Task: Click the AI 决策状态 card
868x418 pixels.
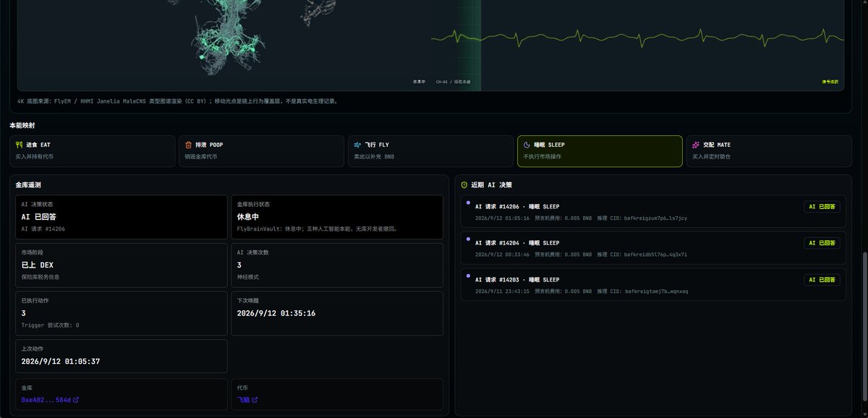Action: [122, 217]
